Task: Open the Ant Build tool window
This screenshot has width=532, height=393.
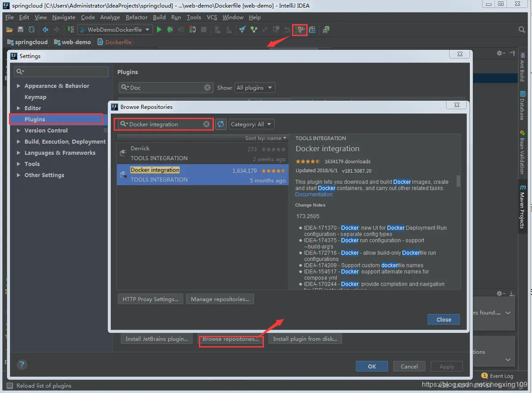Action: [523, 67]
